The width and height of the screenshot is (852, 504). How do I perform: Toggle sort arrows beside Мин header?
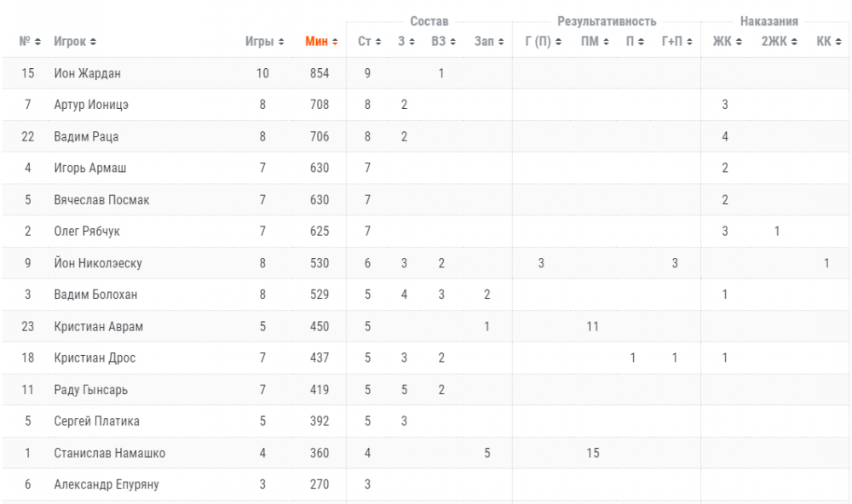[335, 42]
